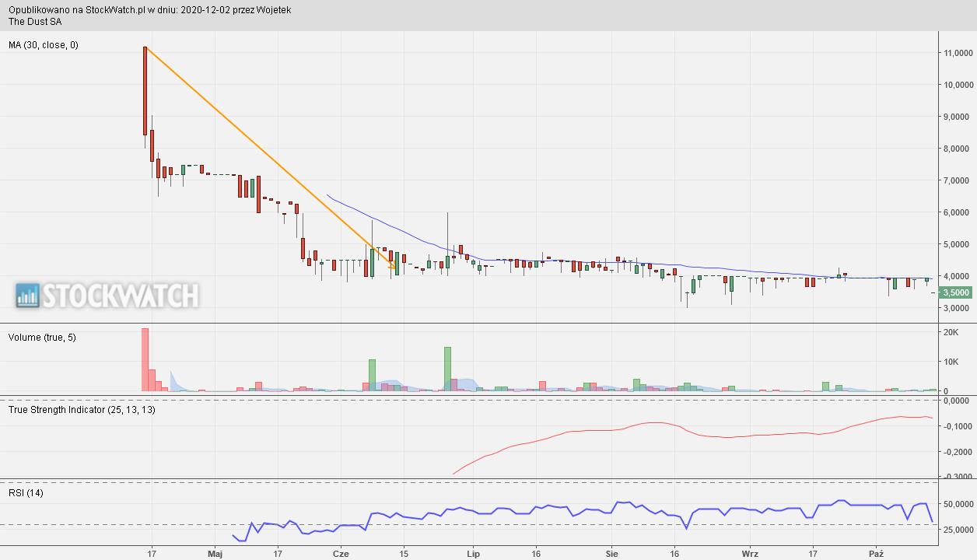Click the 25,0000 RSI axis label

[x=958, y=530]
